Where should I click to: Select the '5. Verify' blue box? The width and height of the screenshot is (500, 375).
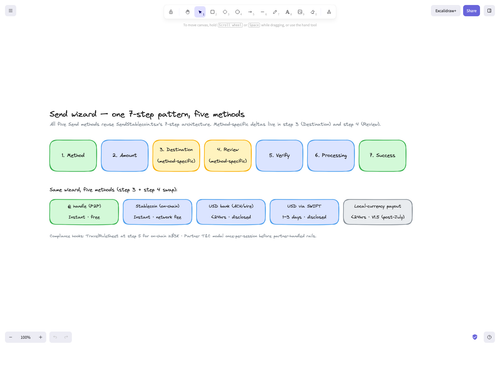(x=279, y=156)
